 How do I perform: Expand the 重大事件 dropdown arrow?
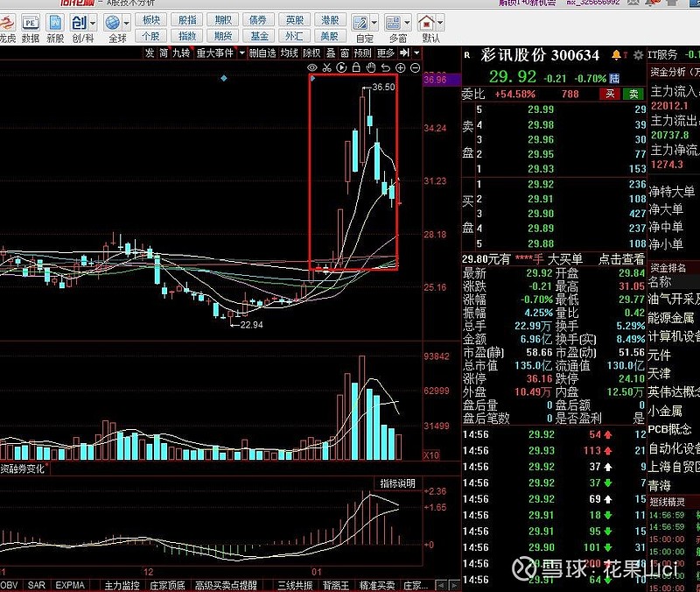pos(242,53)
